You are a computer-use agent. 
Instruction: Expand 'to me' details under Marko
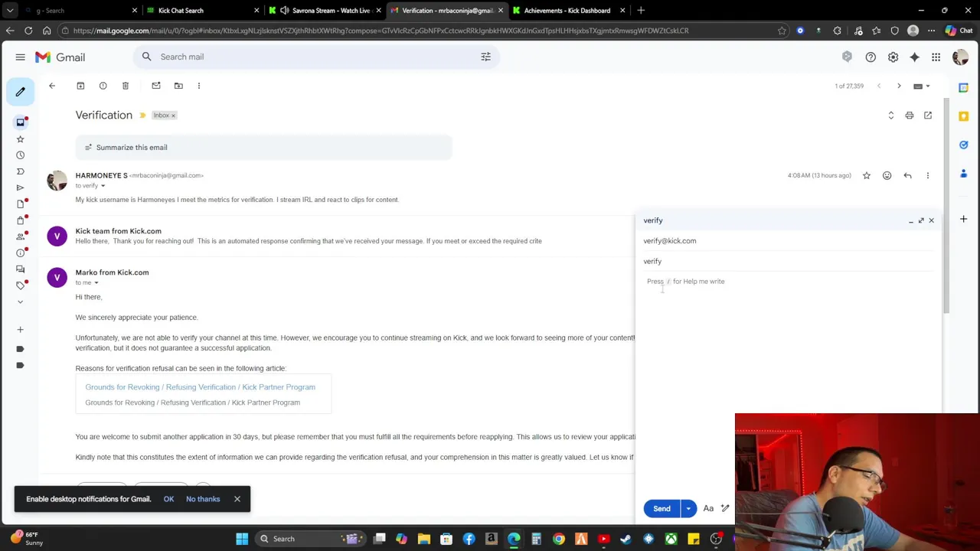pos(96,283)
